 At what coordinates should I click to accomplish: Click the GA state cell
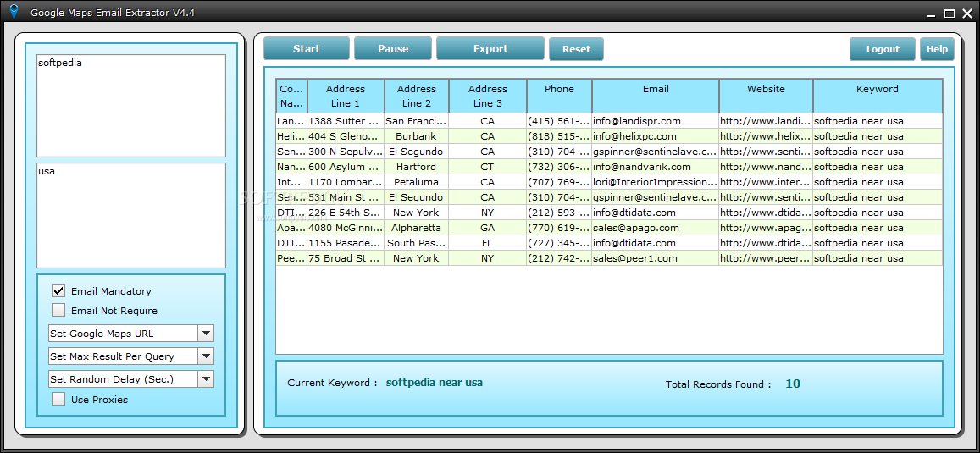488,228
